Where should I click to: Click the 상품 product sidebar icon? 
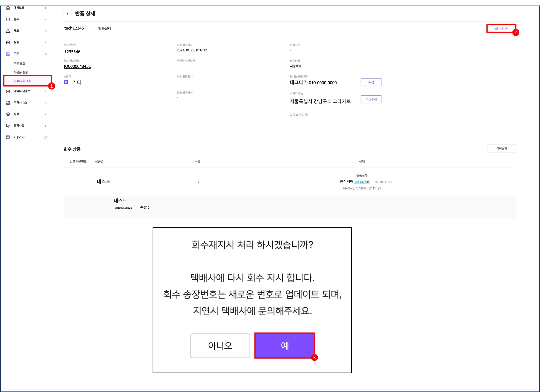8,42
